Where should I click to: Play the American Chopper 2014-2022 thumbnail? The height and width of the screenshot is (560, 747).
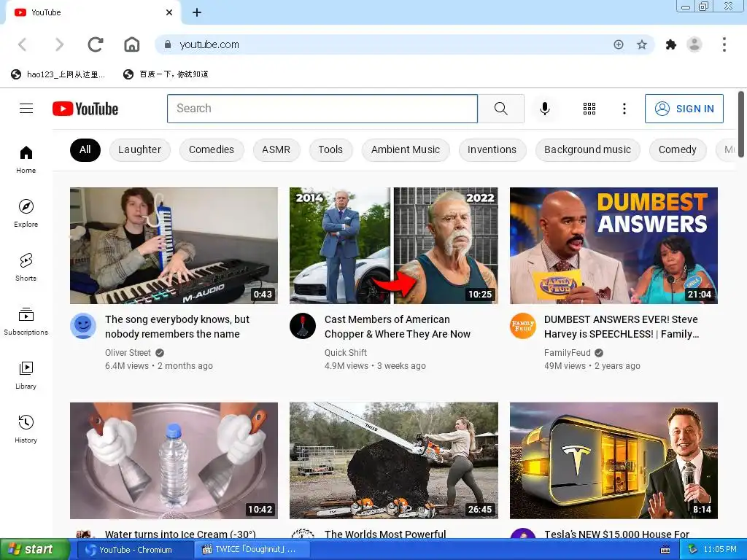pyautogui.click(x=394, y=246)
